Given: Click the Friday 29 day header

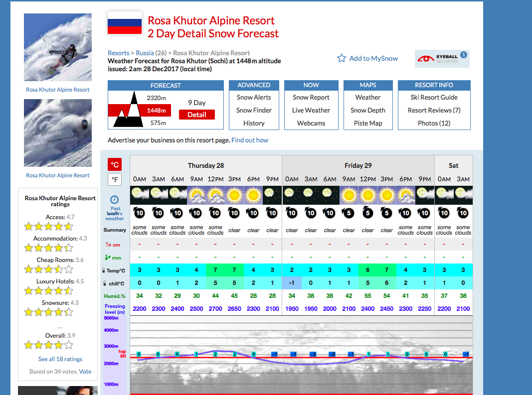Looking at the screenshot, I should click(358, 165).
